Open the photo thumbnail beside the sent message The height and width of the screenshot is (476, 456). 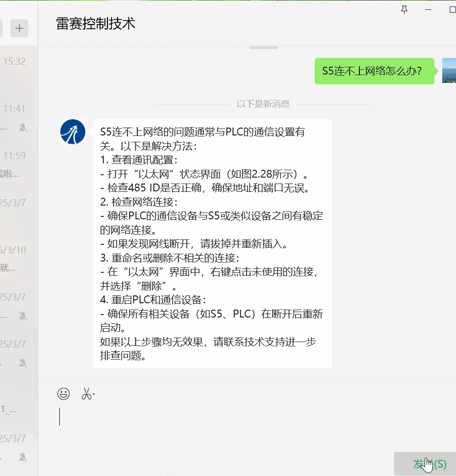[449, 71]
